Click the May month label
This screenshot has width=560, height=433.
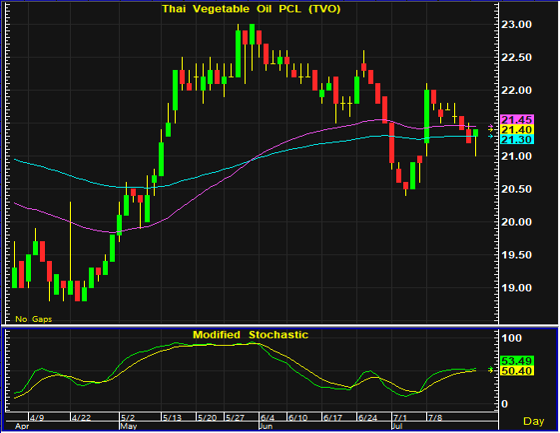[129, 426]
